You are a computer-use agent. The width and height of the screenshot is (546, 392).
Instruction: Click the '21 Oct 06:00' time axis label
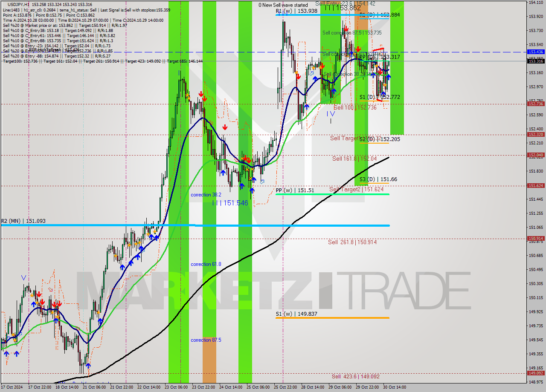(x=94, y=387)
